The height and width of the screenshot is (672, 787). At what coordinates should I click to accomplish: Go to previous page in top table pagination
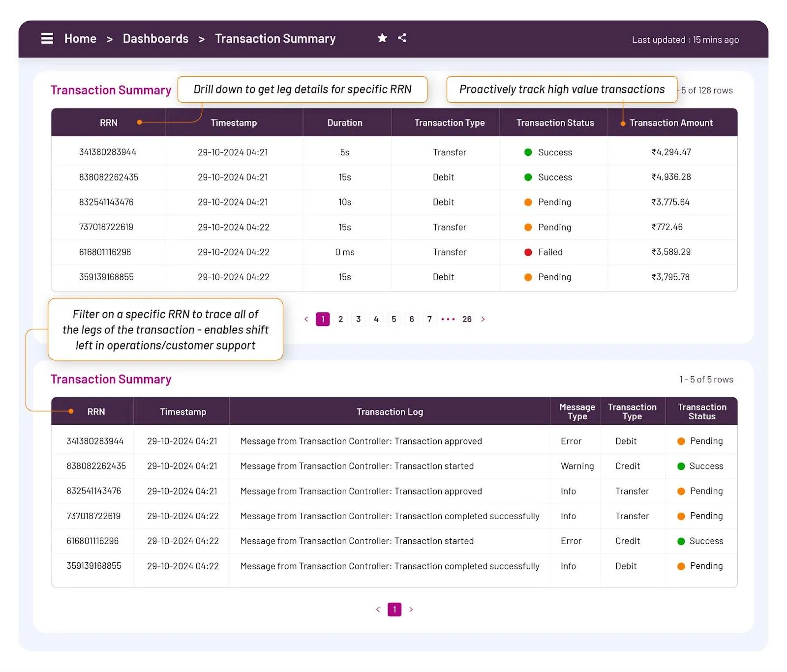pyautogui.click(x=306, y=319)
